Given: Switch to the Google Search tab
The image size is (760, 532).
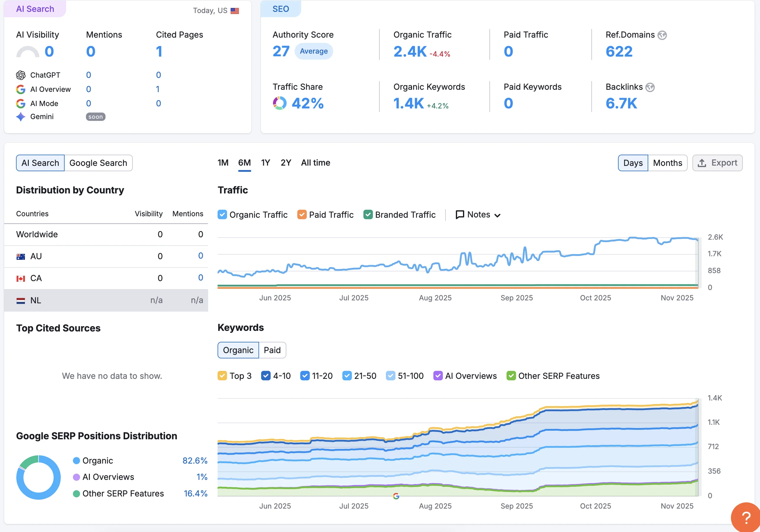Looking at the screenshot, I should click(98, 163).
